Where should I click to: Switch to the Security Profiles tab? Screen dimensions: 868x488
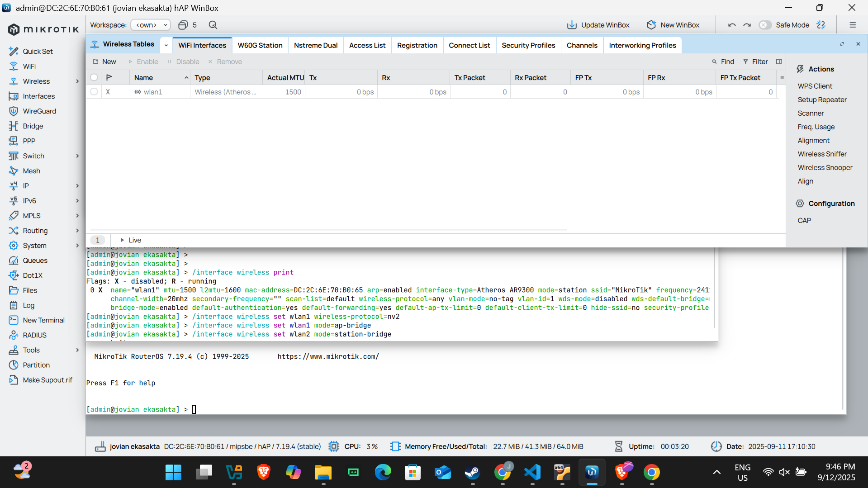coord(528,45)
